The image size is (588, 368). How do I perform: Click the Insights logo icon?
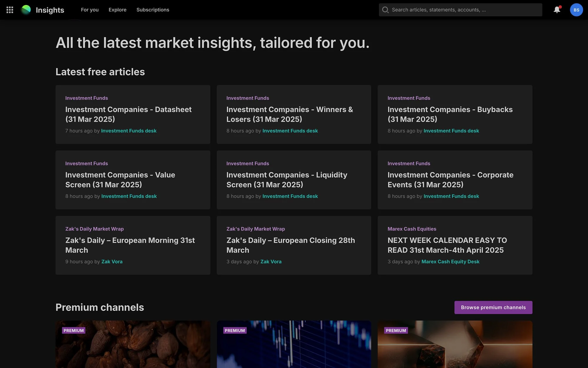[26, 10]
